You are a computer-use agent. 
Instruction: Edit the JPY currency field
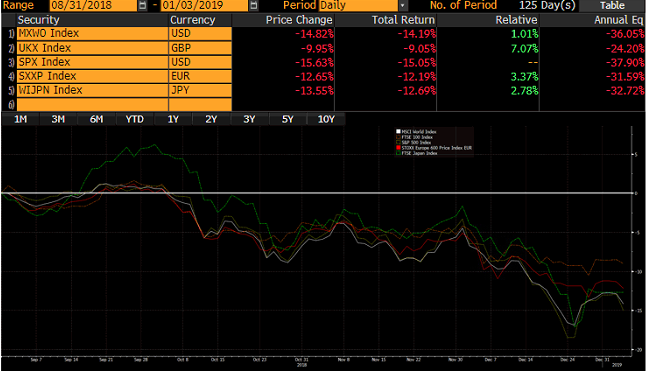(x=200, y=90)
